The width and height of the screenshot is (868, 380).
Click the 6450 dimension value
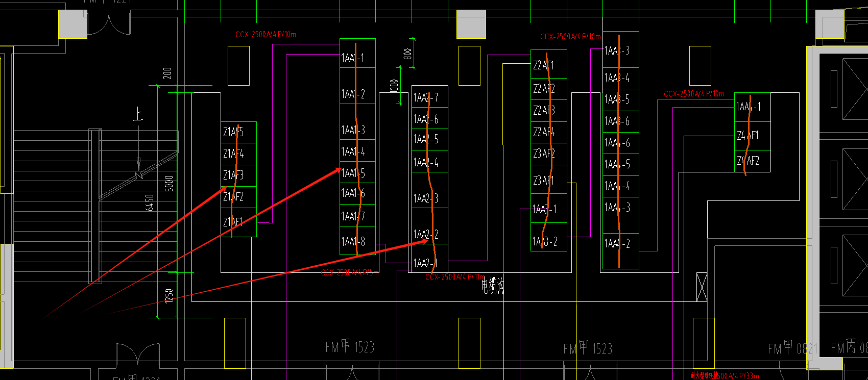[x=149, y=202]
